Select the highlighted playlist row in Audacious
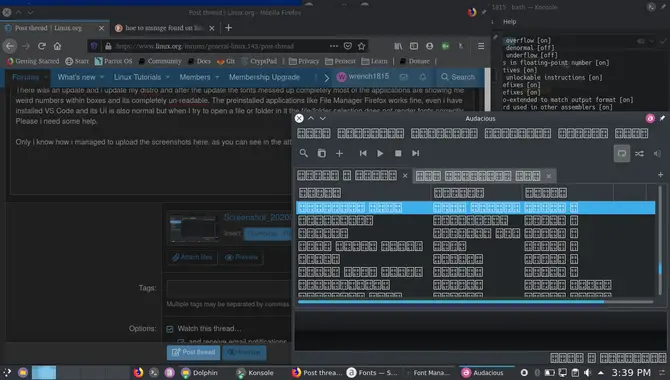The height and width of the screenshot is (380, 670). 476,208
